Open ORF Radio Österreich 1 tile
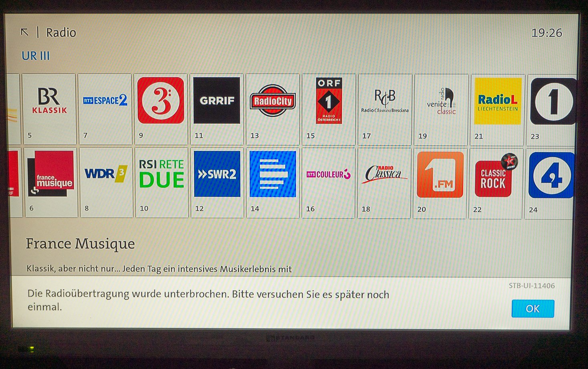 click(x=329, y=109)
